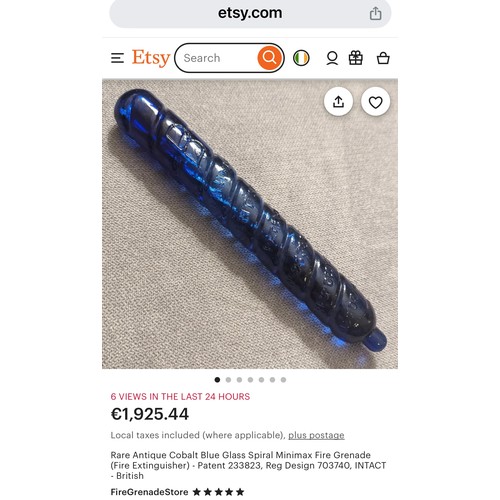Click the Etsy logo

(151, 58)
